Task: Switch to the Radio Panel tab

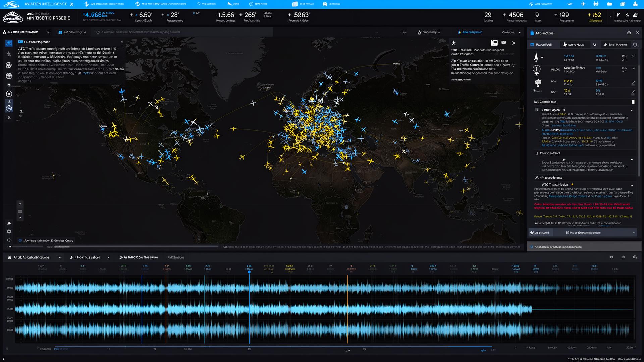Action: [x=544, y=45]
